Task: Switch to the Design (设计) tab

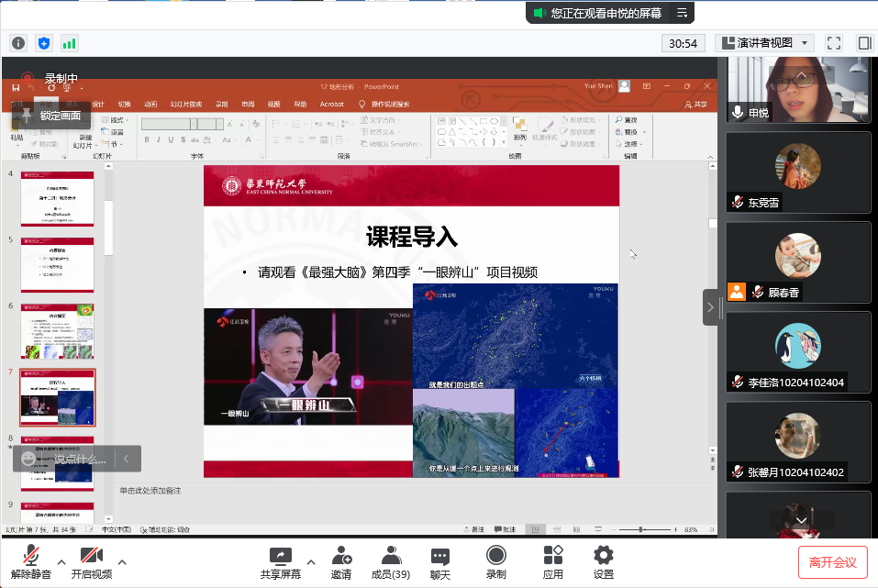Action: [x=98, y=105]
